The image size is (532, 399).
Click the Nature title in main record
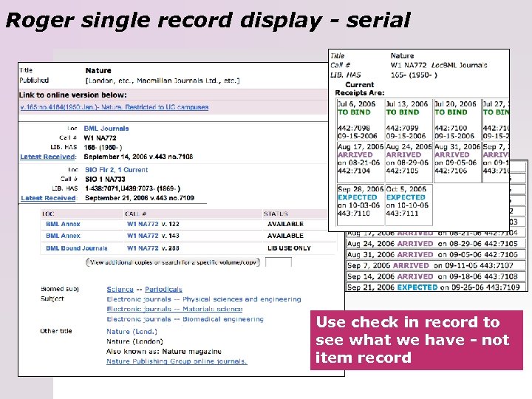point(98,71)
